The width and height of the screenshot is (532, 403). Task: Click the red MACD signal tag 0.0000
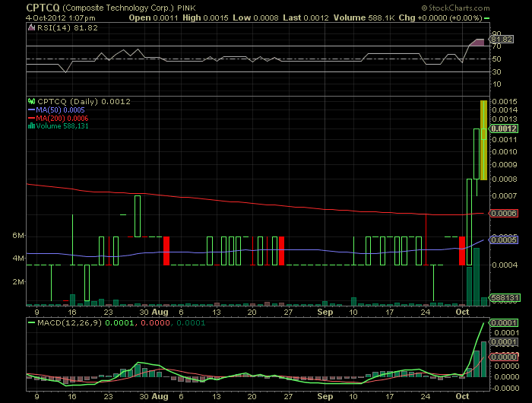click(504, 357)
